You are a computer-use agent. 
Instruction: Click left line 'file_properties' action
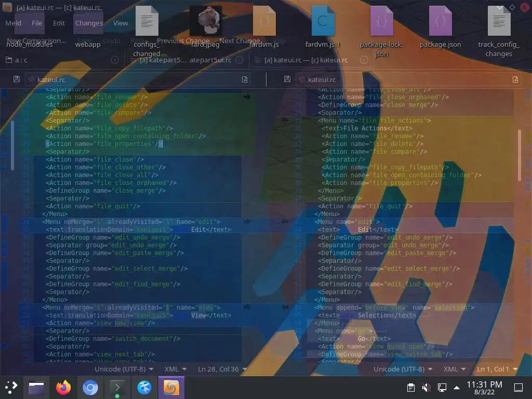click(104, 144)
